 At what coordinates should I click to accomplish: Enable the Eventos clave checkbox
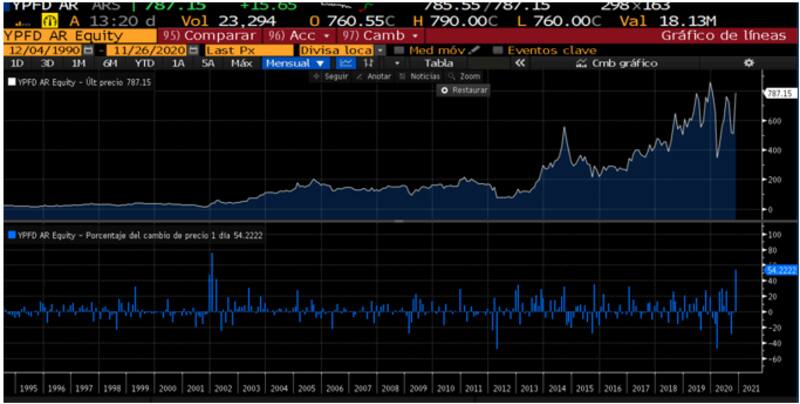[x=498, y=50]
